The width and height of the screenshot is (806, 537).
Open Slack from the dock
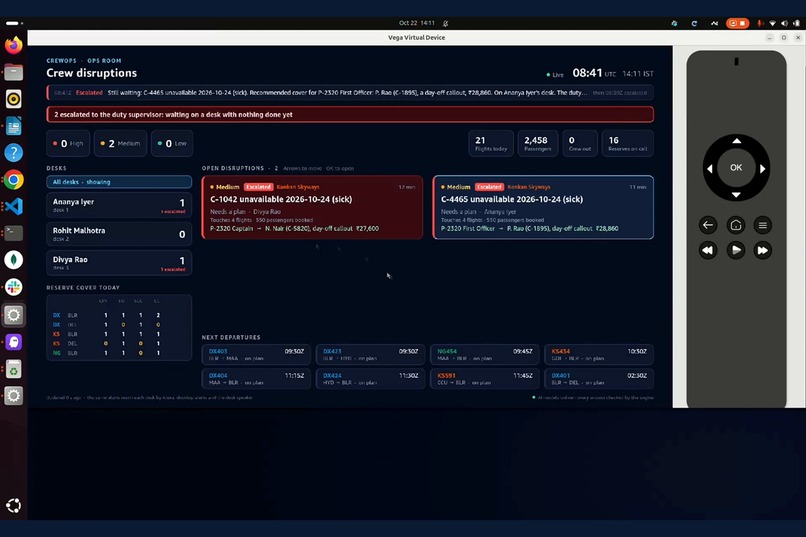tap(13, 287)
